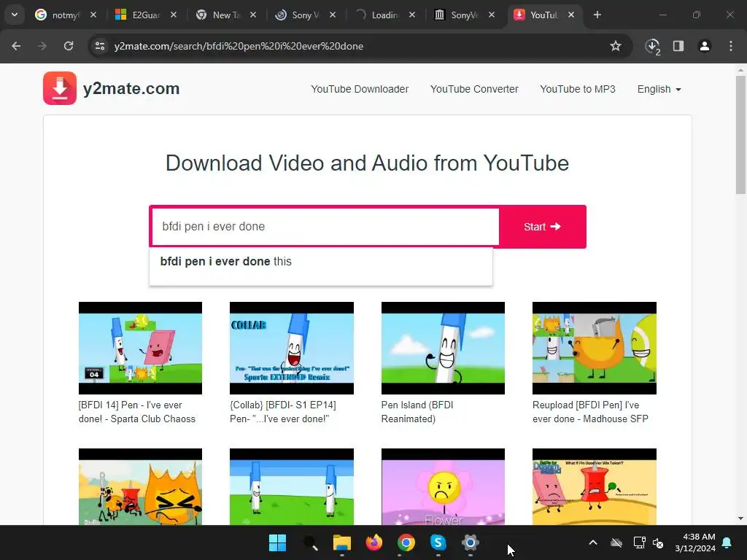Open Chrome three-dot menu
The height and width of the screenshot is (560, 747).
[731, 46]
